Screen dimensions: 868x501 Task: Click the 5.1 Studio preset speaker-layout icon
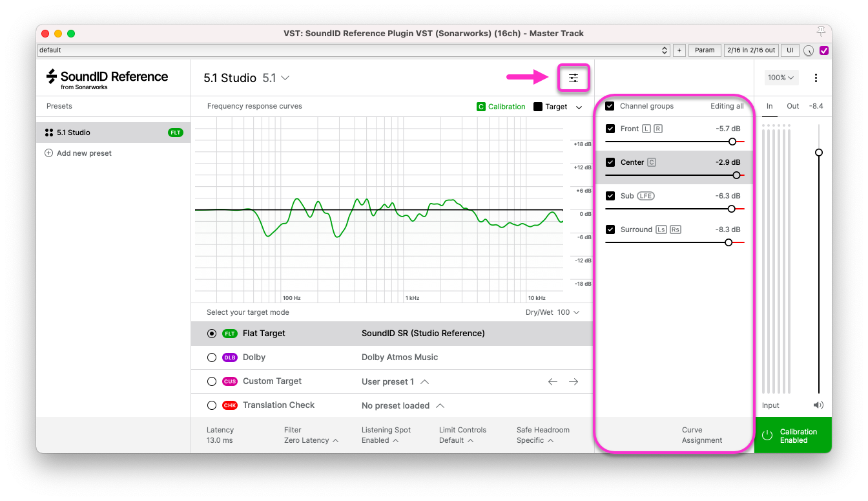(48, 133)
